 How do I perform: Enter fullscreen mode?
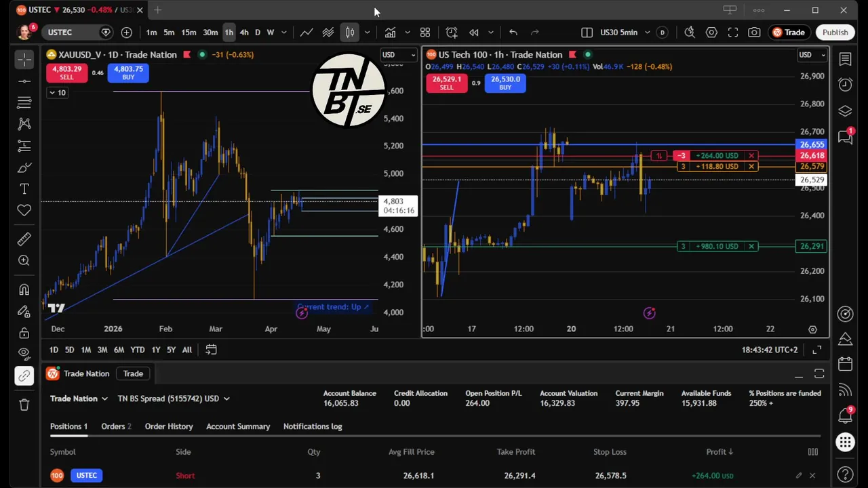point(733,33)
